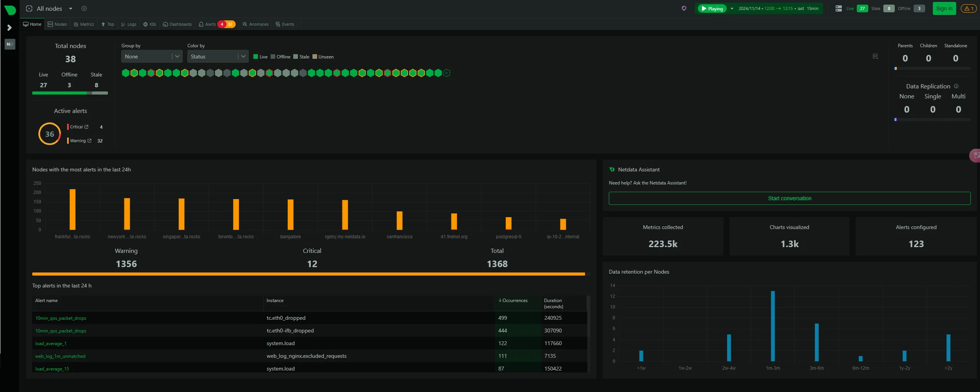This screenshot has height=392, width=980.
Task: Open the Color by Status dropdown
Action: 217,56
